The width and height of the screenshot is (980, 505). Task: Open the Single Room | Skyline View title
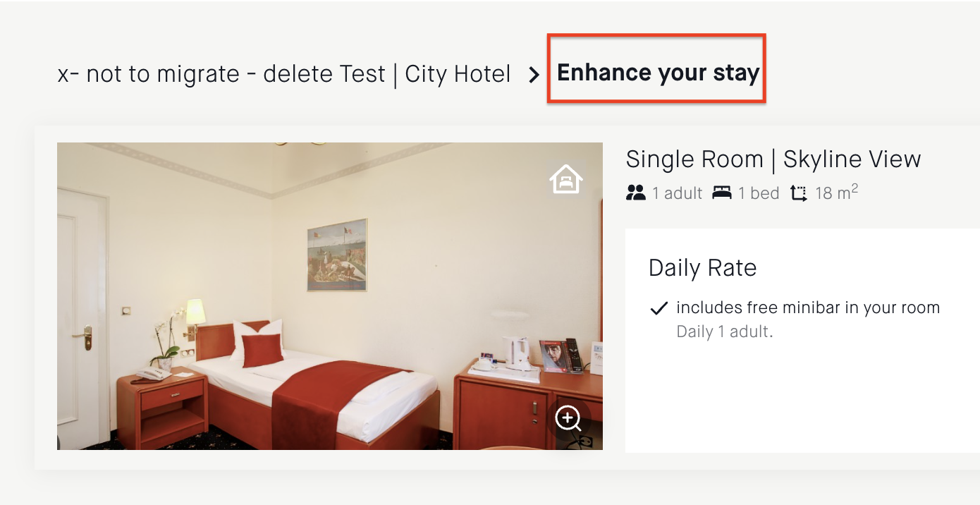click(x=773, y=159)
